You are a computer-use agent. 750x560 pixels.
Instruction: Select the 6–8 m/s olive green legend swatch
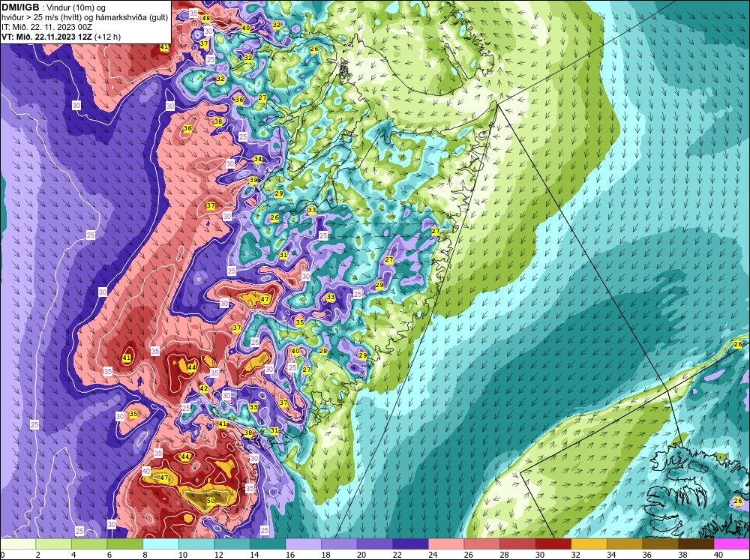[124, 544]
